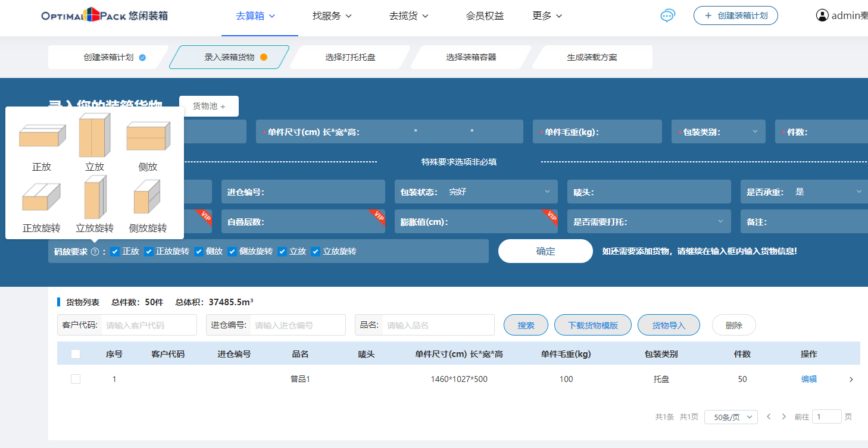Select the checkbox for row 1
868x448 pixels.
click(x=76, y=379)
